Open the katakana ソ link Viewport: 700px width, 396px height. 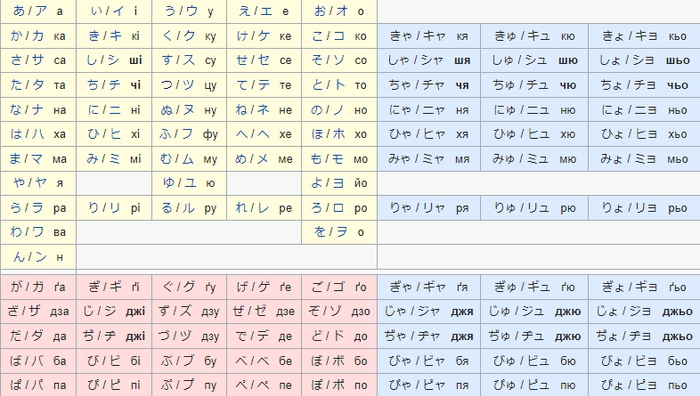(x=339, y=60)
